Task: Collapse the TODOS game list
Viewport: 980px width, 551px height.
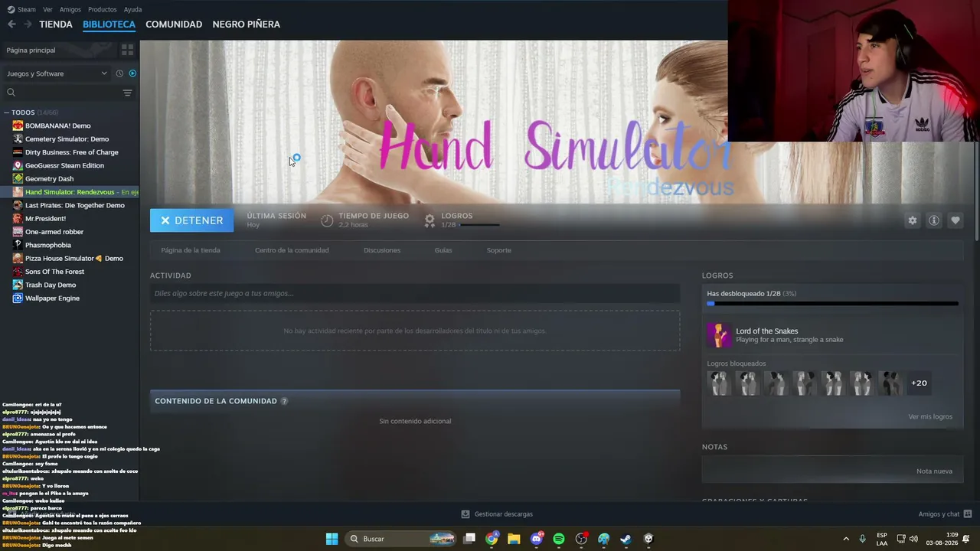Action: [7, 112]
